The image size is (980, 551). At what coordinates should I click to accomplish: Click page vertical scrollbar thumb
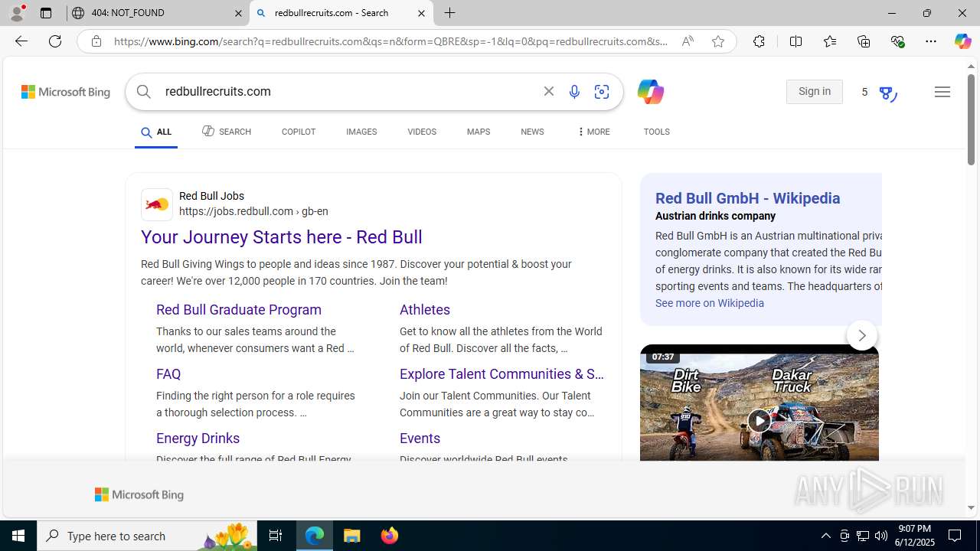pos(971,119)
